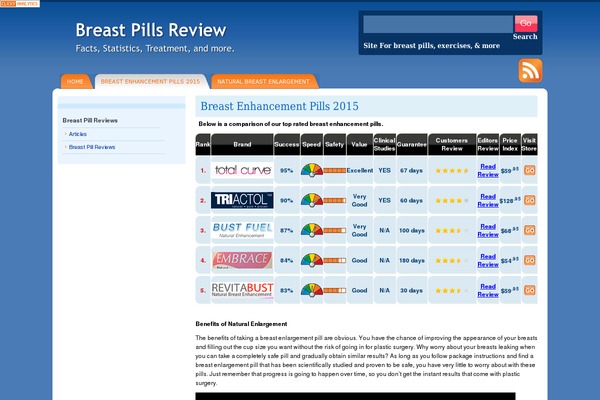Click the safety bar for Total Curve

coord(335,170)
